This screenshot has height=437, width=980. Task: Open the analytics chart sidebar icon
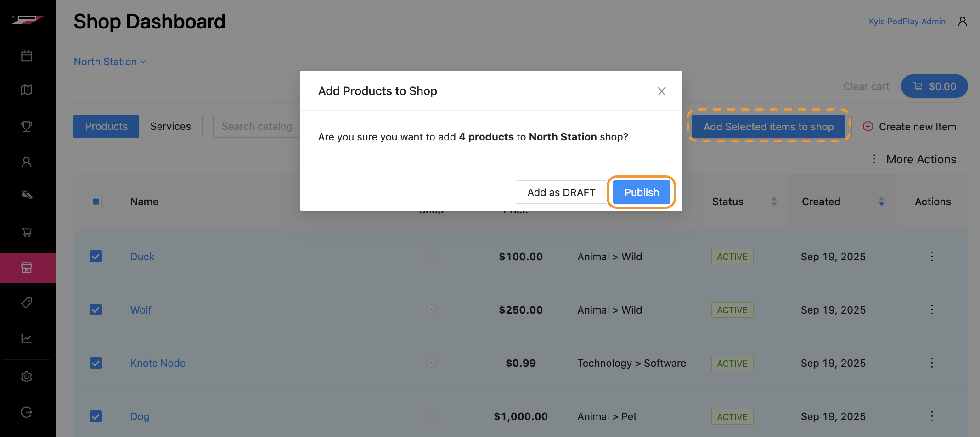coord(27,338)
